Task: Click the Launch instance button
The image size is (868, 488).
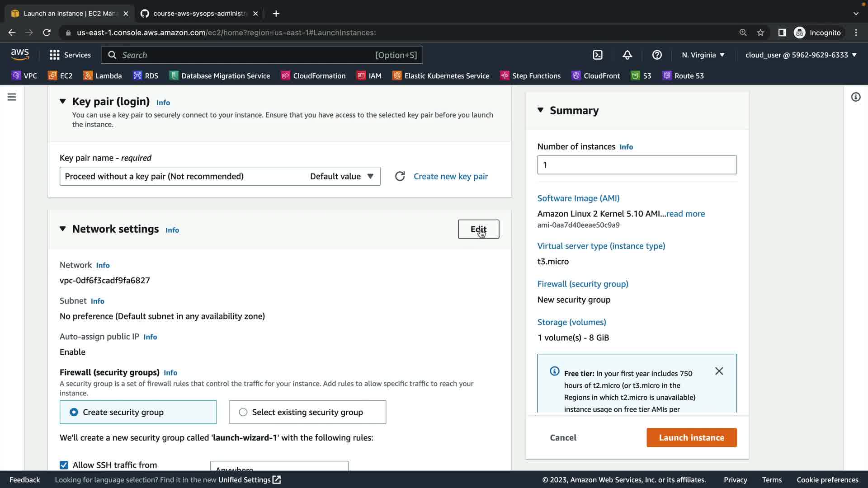Action: (x=691, y=437)
